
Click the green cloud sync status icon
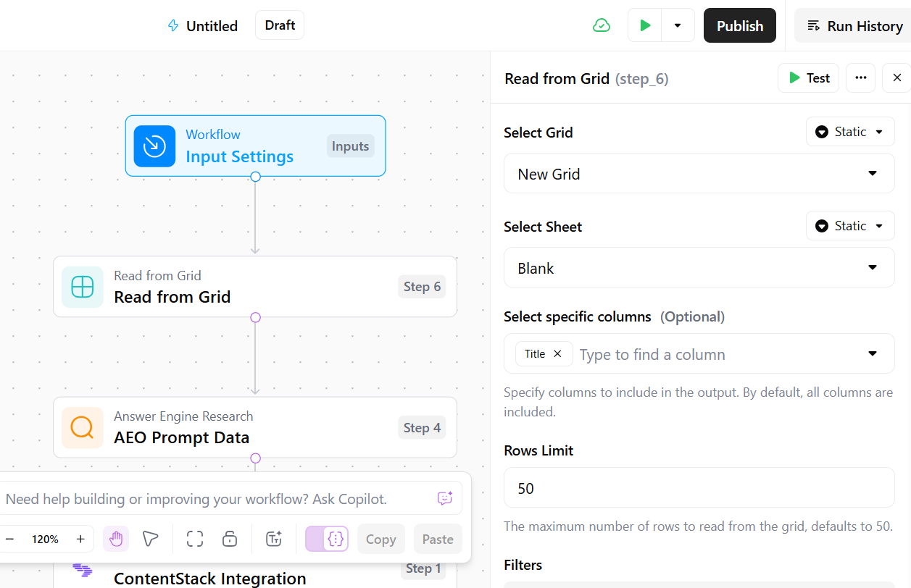602,25
